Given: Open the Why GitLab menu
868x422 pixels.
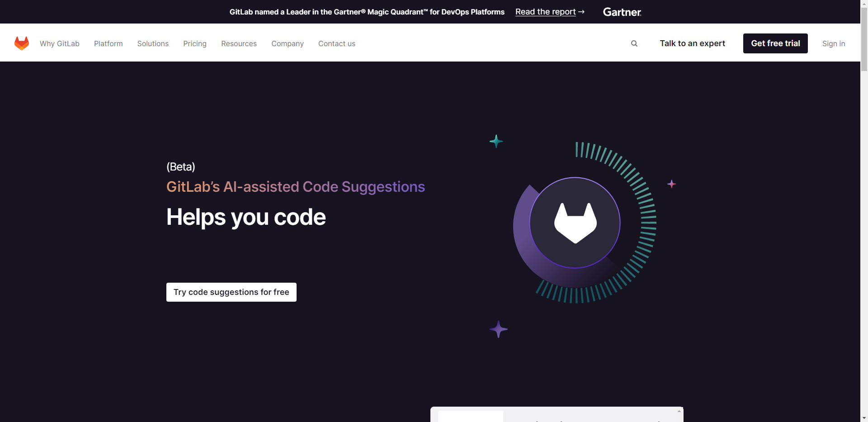Looking at the screenshot, I should [x=60, y=43].
